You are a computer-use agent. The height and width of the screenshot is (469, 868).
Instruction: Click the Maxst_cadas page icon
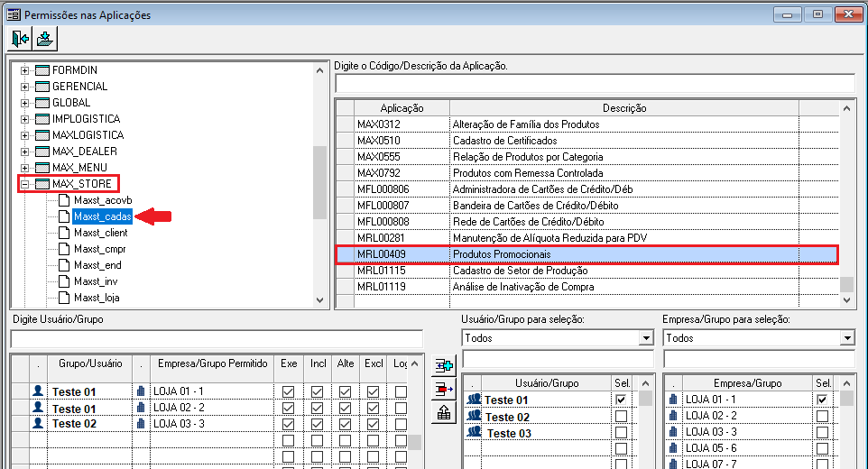coord(64,216)
